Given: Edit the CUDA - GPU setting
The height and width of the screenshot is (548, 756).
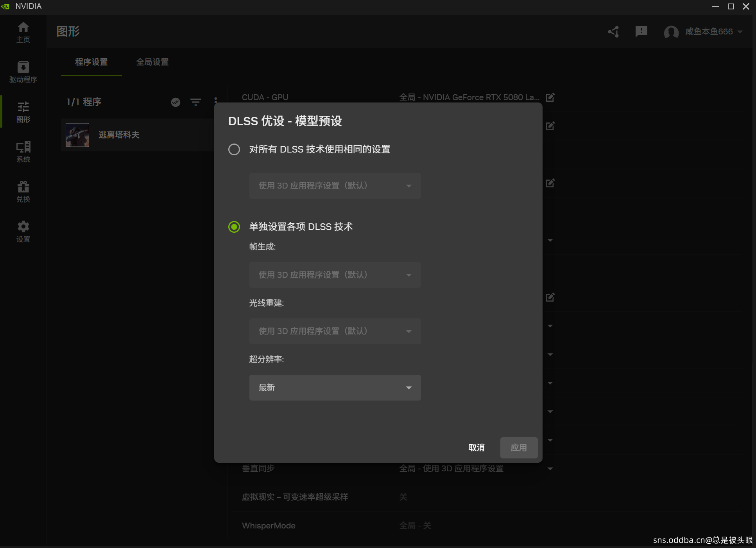Looking at the screenshot, I should (550, 97).
